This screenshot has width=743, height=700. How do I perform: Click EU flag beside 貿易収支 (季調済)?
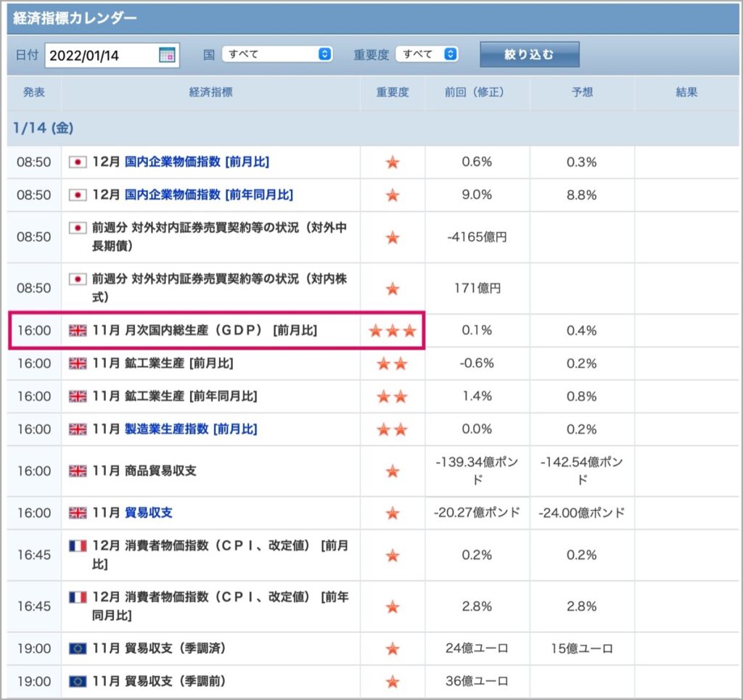78,648
